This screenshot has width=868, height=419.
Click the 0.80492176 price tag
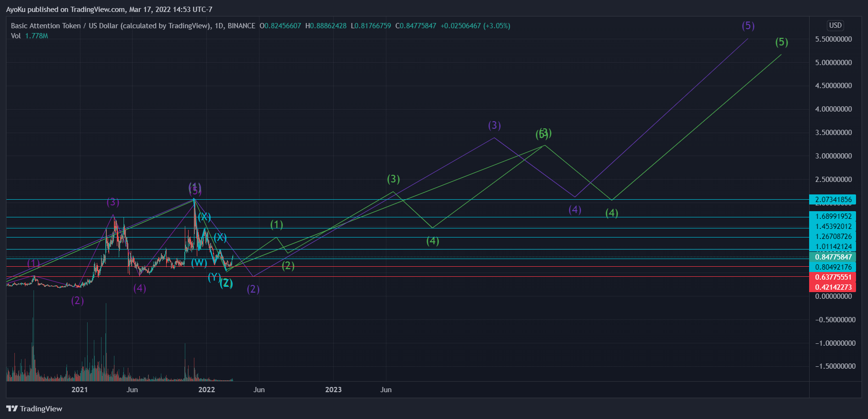pos(833,267)
